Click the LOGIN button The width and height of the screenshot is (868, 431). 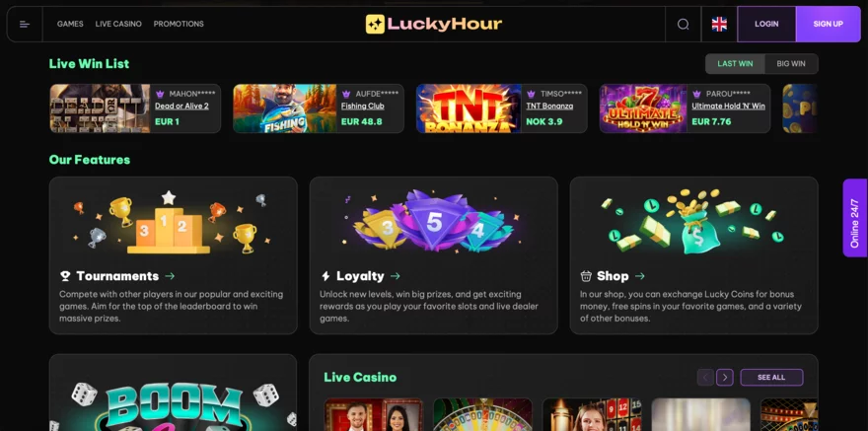coord(766,24)
